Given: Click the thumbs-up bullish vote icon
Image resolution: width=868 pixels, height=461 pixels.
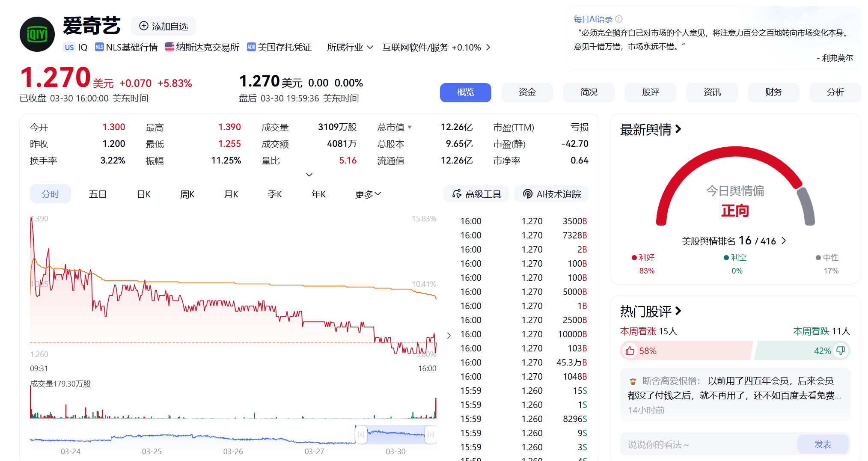Looking at the screenshot, I should coord(630,351).
